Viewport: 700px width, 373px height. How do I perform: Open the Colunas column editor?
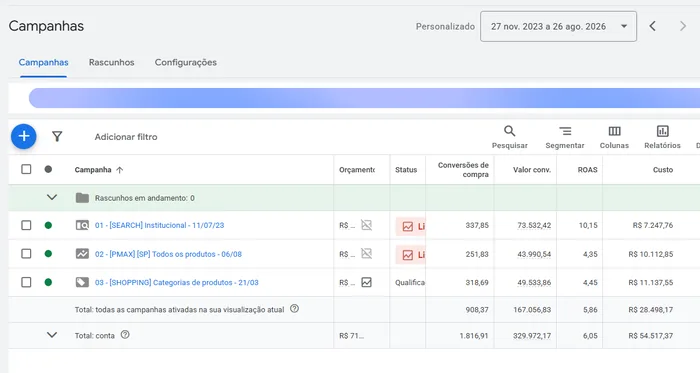coord(614,137)
